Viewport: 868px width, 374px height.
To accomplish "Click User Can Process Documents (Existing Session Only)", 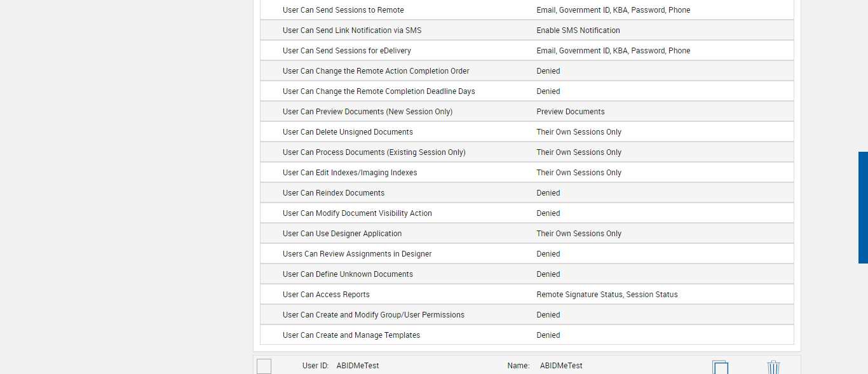I will pos(374,152).
